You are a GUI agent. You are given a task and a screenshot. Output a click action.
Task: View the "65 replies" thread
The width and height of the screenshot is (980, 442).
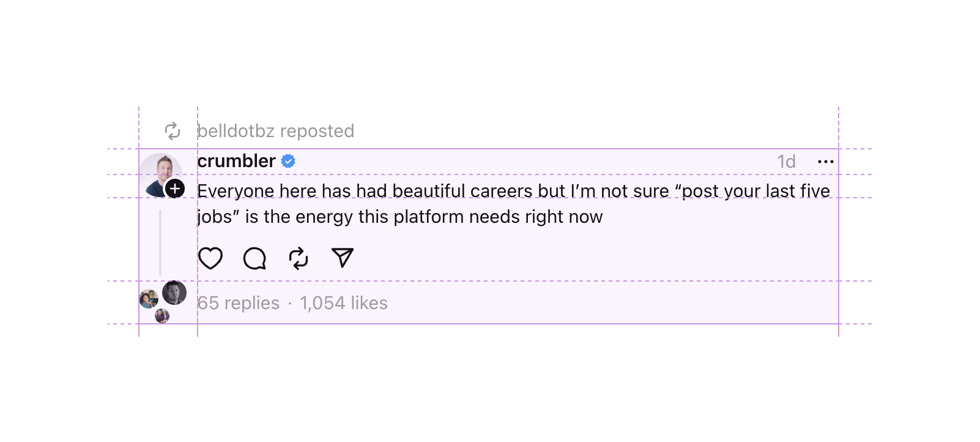tap(239, 303)
